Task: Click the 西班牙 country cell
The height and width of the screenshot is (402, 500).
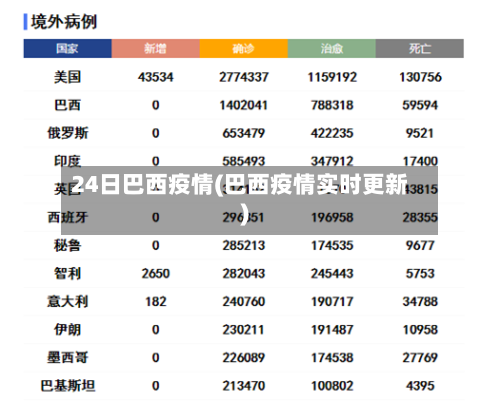Action: click(68, 218)
